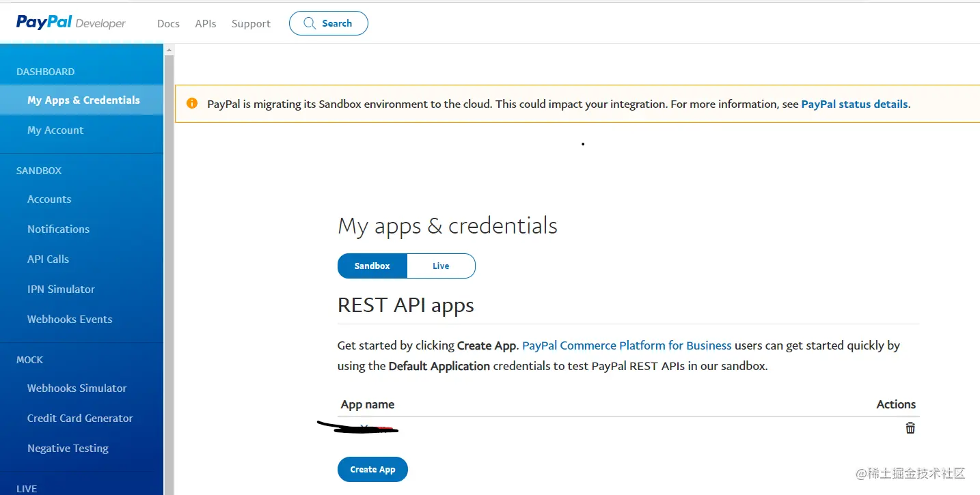Screen dimensions: 980x495
Task: Click the sidebar vertical scrollbar
Action: pos(169,273)
